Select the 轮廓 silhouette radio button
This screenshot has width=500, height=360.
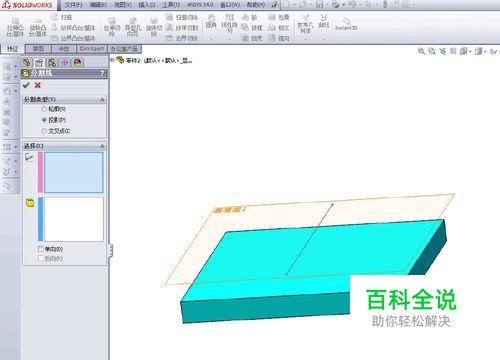click(x=44, y=109)
